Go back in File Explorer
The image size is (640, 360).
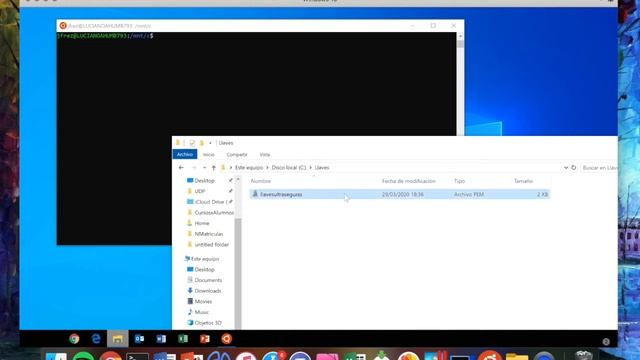pyautogui.click(x=181, y=168)
